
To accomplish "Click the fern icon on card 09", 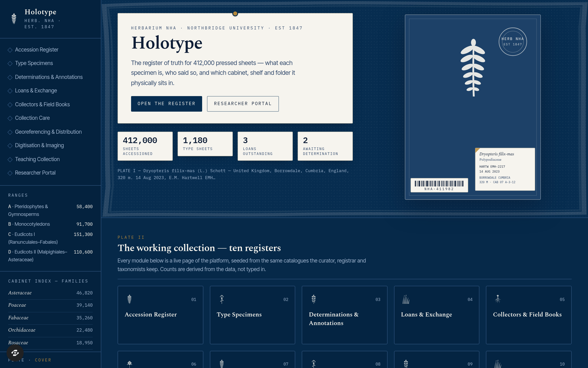I will coord(406,364).
